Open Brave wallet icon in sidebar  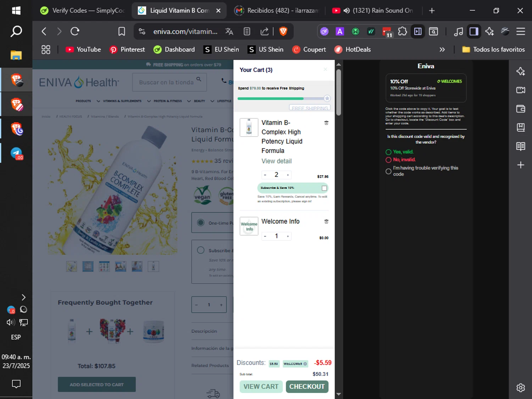coord(521,109)
